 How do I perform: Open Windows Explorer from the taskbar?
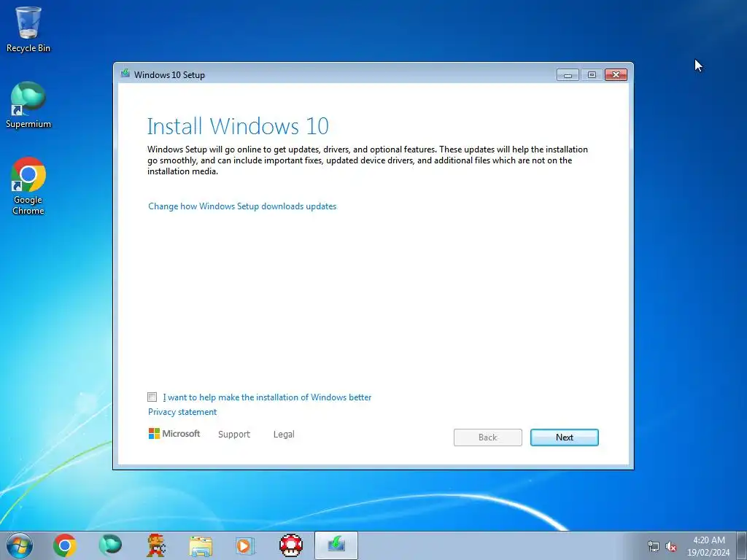[201, 545]
